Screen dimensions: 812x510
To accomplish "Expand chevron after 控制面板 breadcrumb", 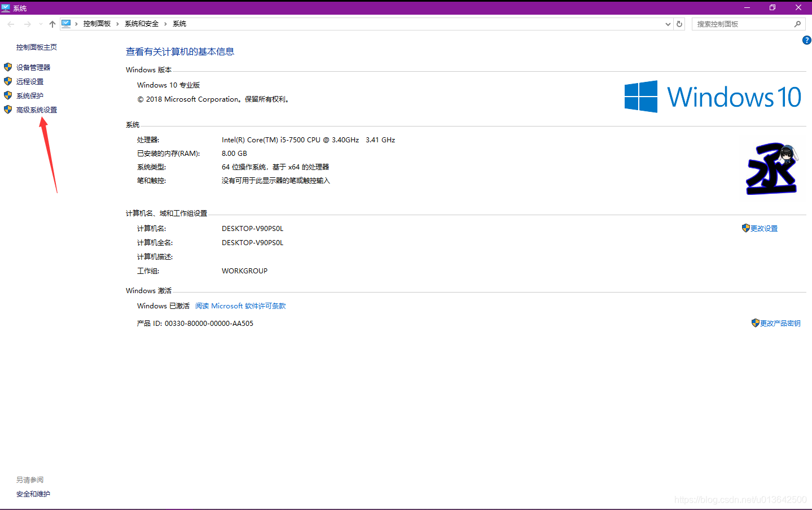I will [117, 24].
